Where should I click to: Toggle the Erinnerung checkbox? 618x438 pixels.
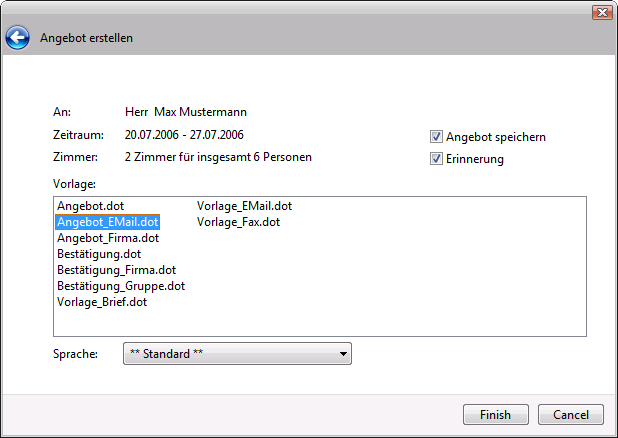pos(436,159)
